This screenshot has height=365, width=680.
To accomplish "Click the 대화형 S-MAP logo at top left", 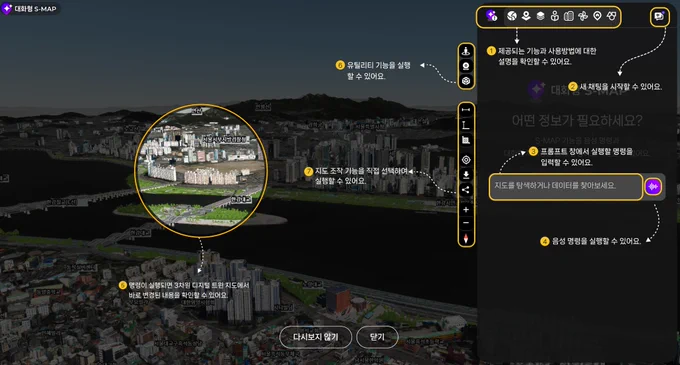I will click(x=30, y=8).
